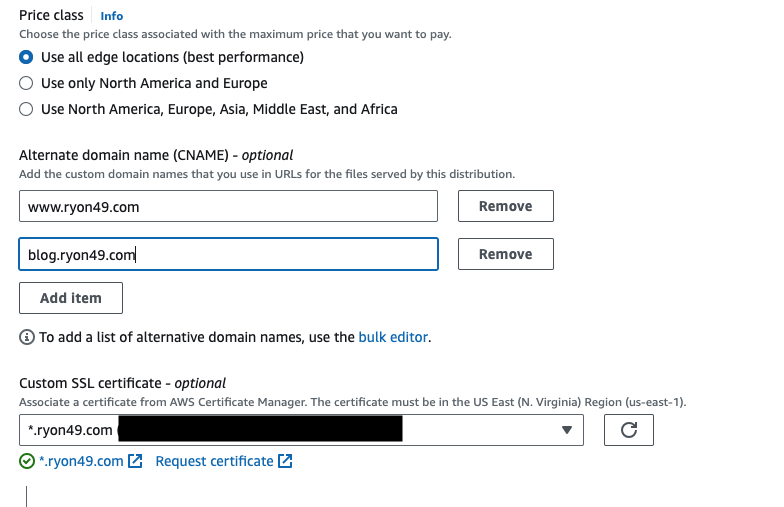Image resolution: width=784 pixels, height=507 pixels.
Task: Remove the www.ryon49.com domain entry
Action: coord(506,206)
